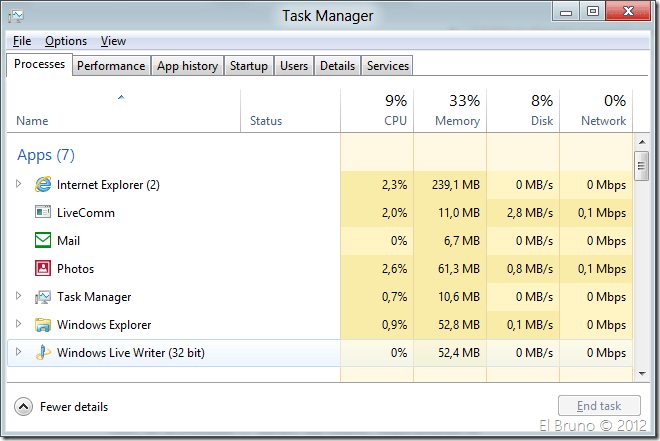This screenshot has width=660, height=441.
Task: Expand the Task Manager process row
Action: click(x=18, y=297)
